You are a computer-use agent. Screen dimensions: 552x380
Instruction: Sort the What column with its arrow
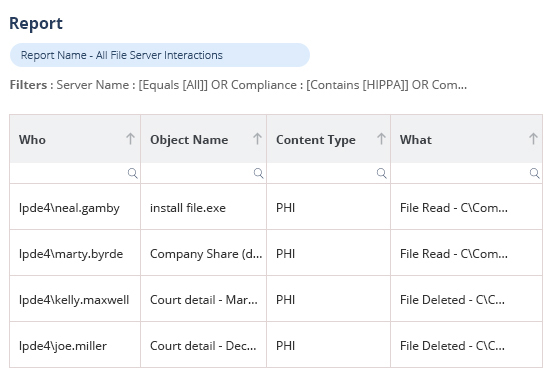[533, 139]
